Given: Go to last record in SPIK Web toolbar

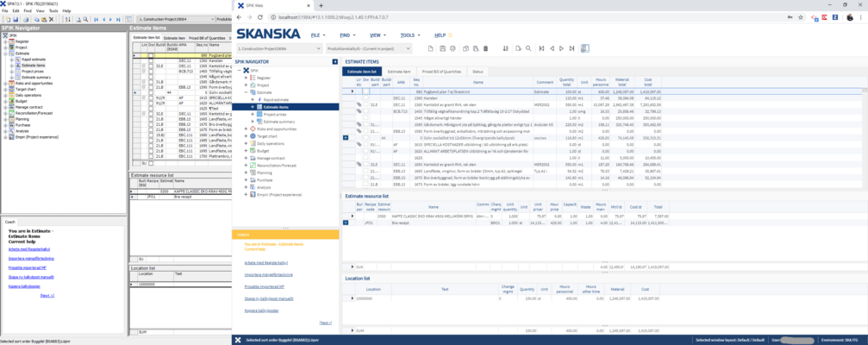Looking at the screenshot, I should [571, 49].
